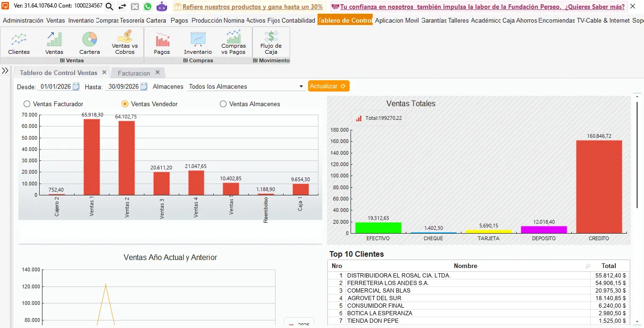This screenshot has height=328, width=644.
Task: Click the green EFECTIVO bar
Action: tap(378, 227)
